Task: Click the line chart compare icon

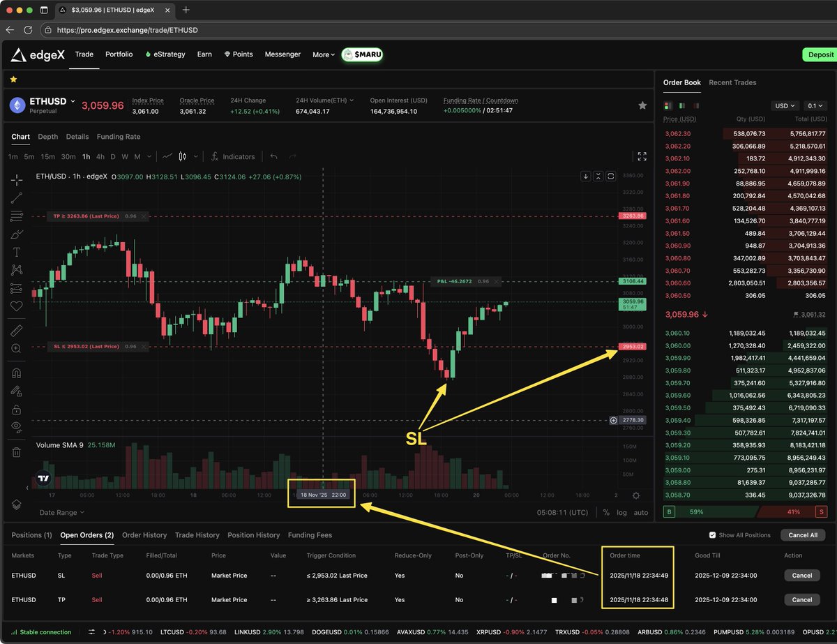Action: [167, 157]
